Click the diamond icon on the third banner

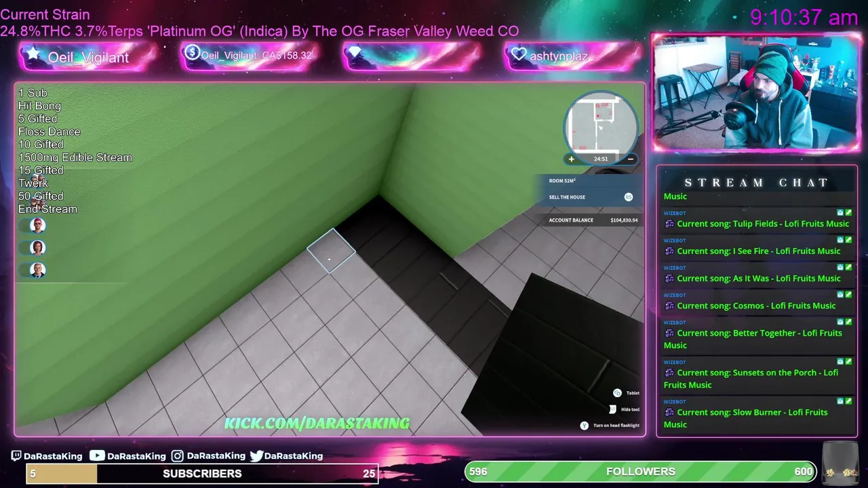[355, 52]
